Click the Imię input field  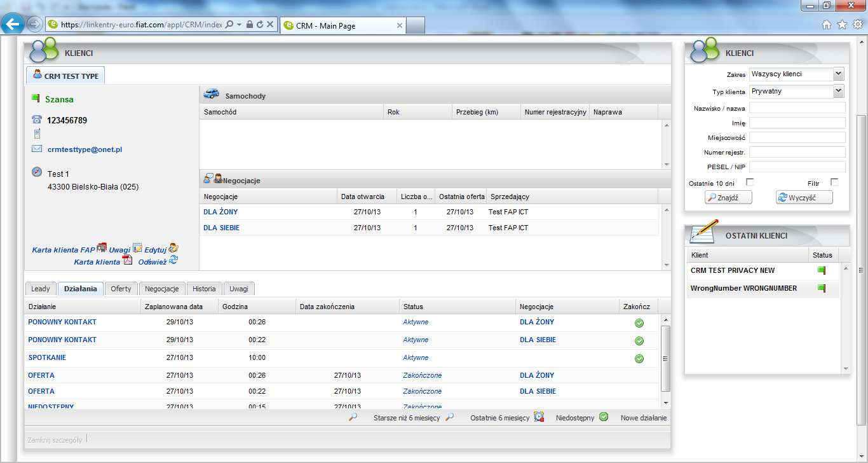(797, 123)
